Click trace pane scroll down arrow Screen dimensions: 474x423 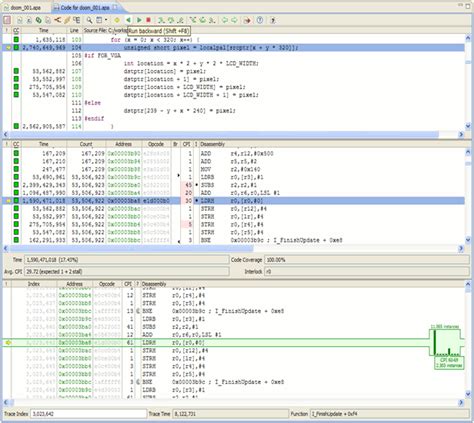coord(468,394)
